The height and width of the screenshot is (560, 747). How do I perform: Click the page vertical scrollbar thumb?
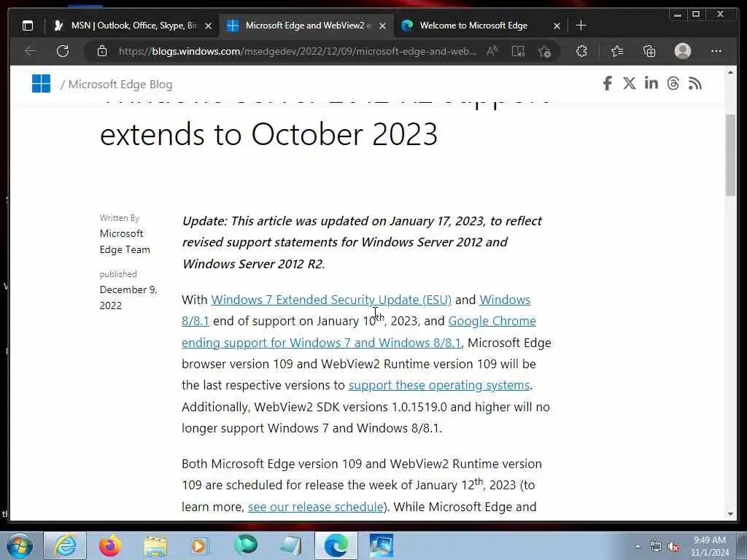(730, 155)
